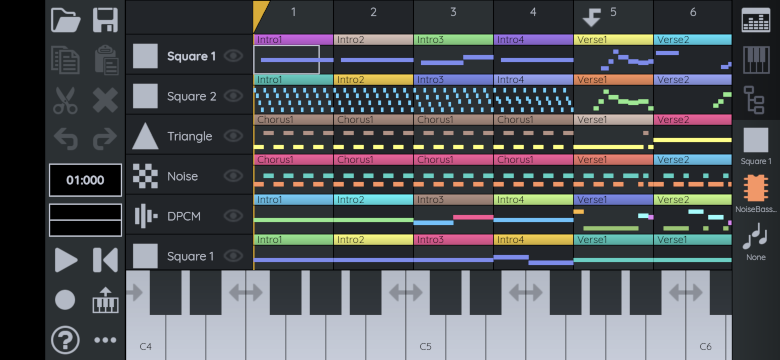Start playback with the Play button
Image resolution: width=780 pixels, height=360 pixels.
(66, 260)
